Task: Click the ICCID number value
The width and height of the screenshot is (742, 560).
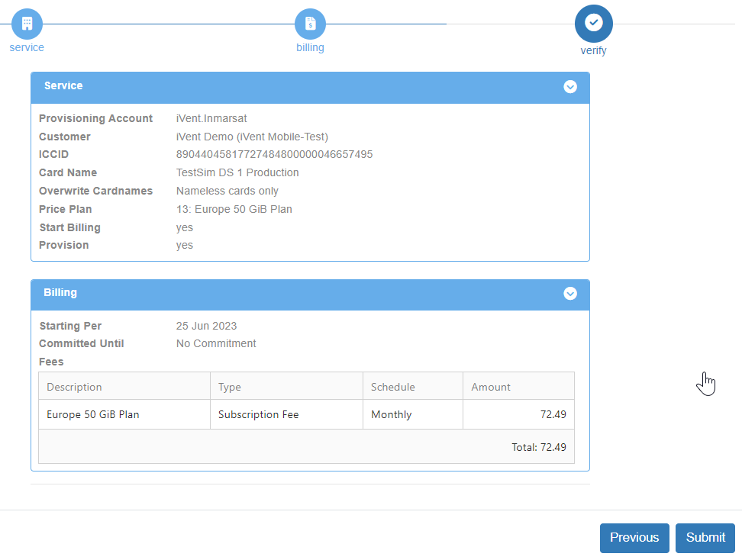Action: tap(274, 154)
